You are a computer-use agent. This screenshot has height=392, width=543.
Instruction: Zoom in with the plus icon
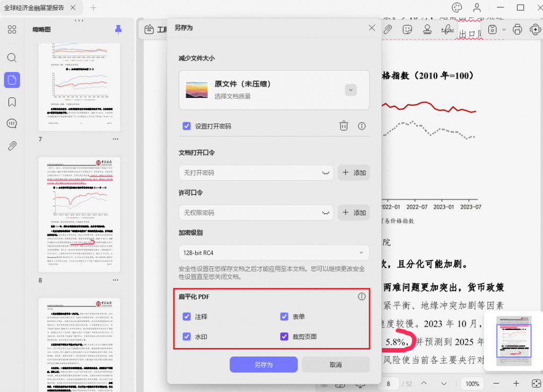[x=516, y=384]
